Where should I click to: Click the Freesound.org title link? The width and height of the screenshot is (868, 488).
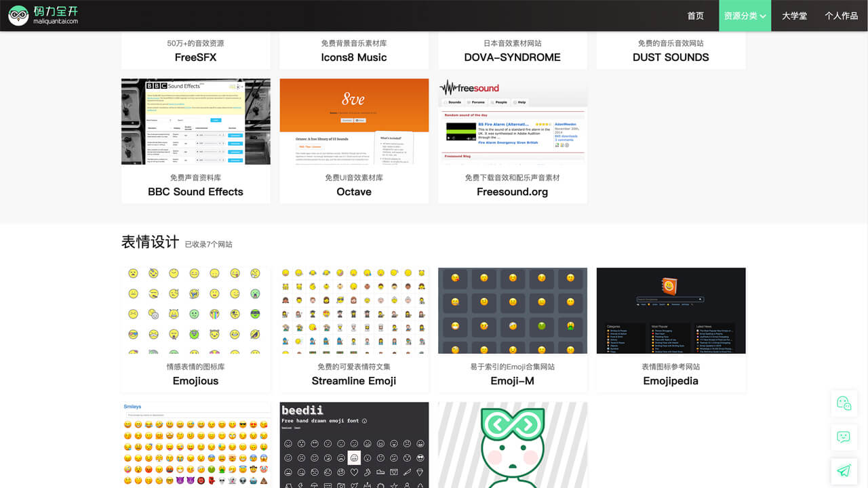512,192
